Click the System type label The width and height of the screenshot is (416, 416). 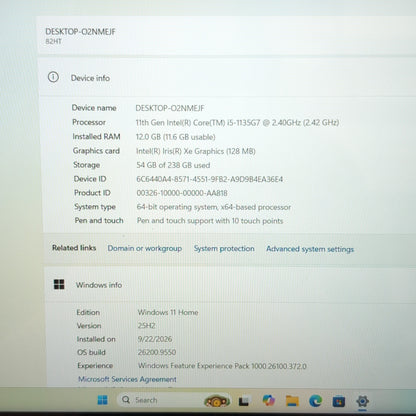(x=95, y=207)
